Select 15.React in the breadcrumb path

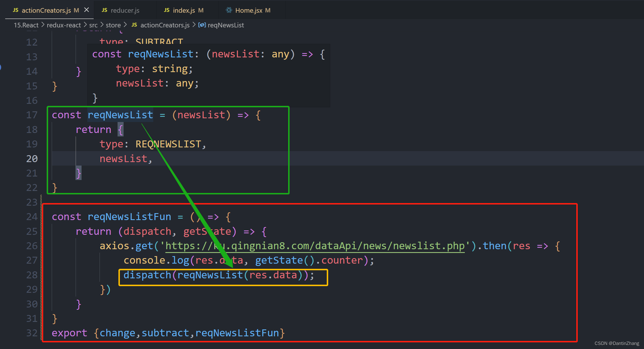pyautogui.click(x=26, y=25)
